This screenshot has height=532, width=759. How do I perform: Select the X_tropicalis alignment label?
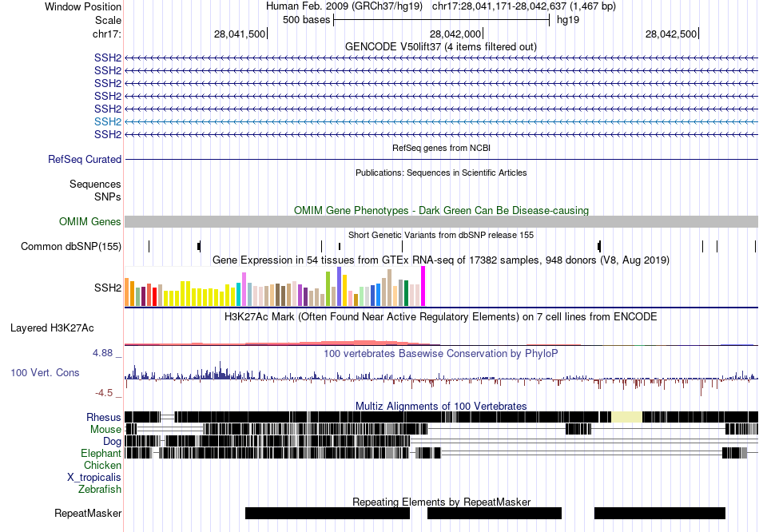[94, 478]
